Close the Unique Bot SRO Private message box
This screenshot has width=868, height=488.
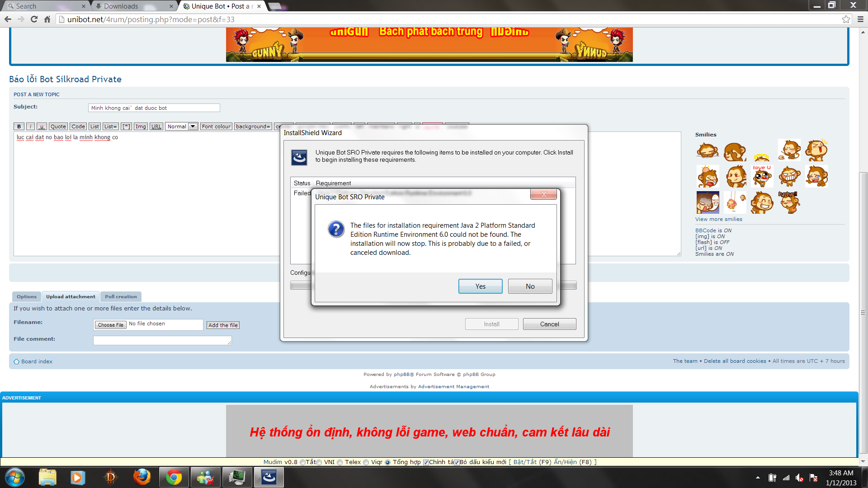[x=543, y=194]
